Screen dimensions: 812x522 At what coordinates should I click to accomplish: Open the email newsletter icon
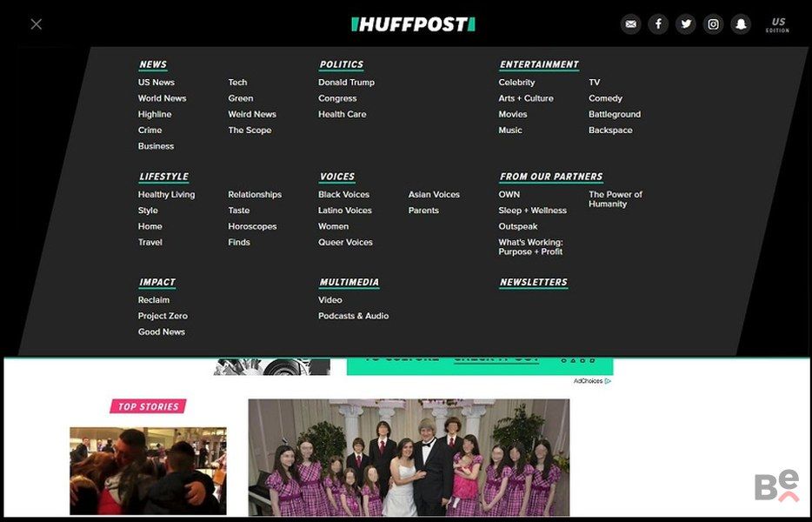[631, 23]
